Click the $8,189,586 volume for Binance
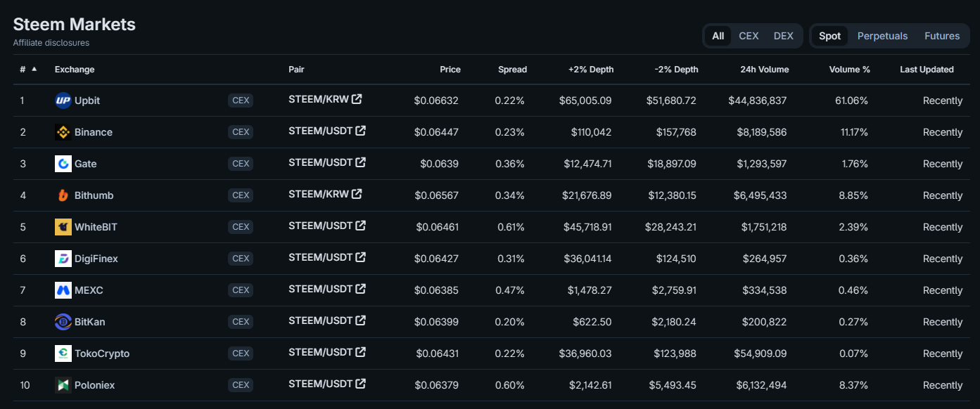The height and width of the screenshot is (409, 980). (762, 132)
